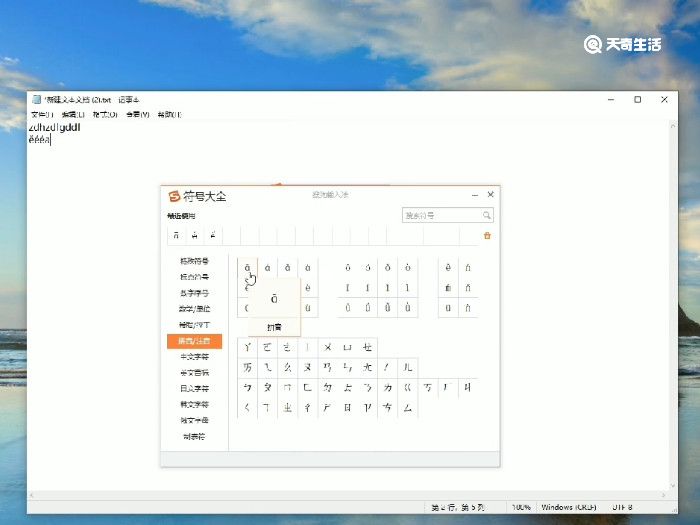
Task: Insert the à pinyin symbol
Action: (x=308, y=268)
